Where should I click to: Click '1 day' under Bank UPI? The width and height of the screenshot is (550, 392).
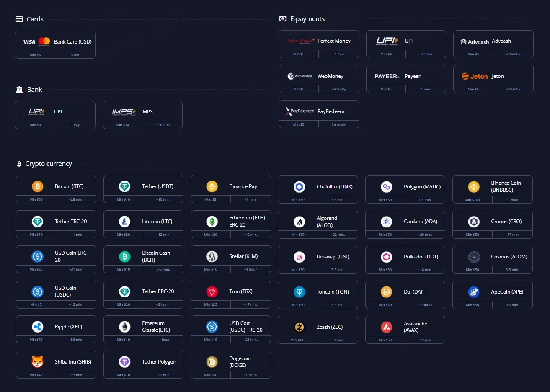pos(75,125)
